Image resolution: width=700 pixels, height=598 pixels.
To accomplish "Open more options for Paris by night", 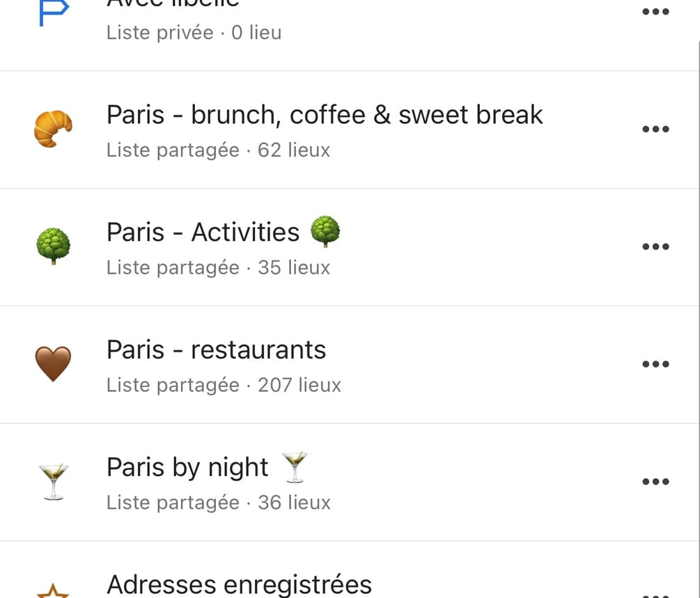I will click(x=655, y=481).
